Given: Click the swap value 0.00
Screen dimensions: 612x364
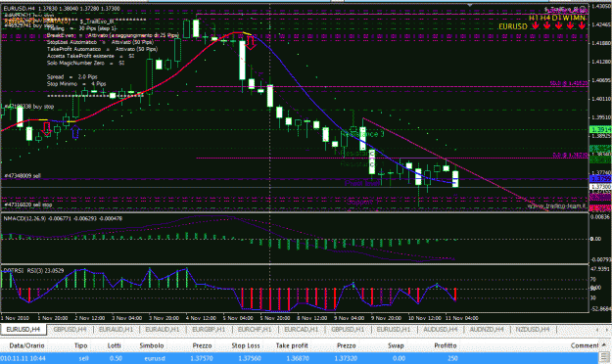Looking at the screenshot, I should (x=399, y=358).
